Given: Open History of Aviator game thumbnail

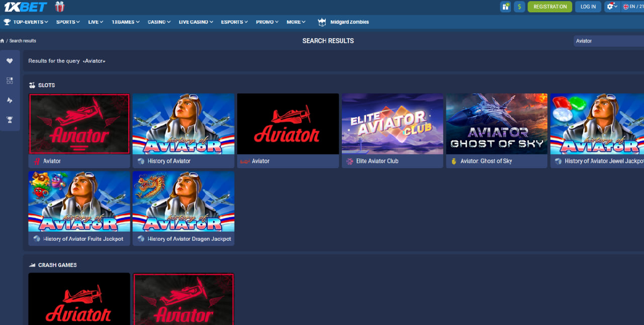Looking at the screenshot, I should tap(184, 124).
